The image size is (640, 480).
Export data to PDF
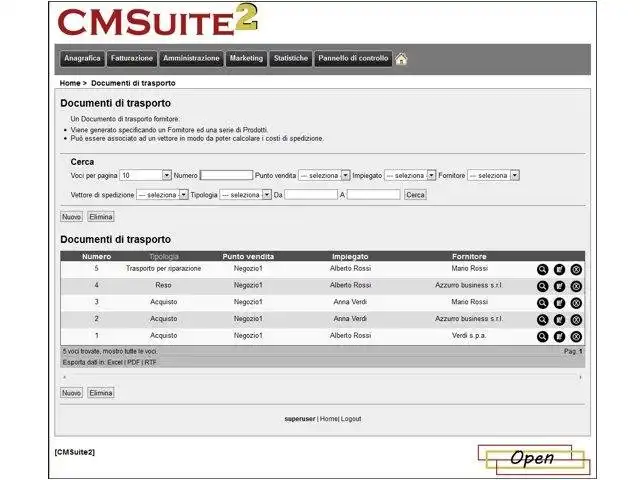click(x=133, y=362)
